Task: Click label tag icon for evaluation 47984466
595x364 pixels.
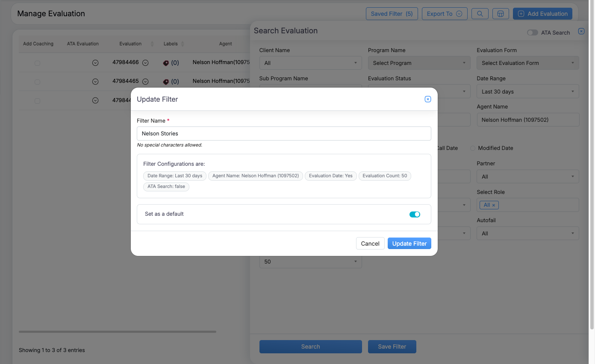Action: (166, 63)
